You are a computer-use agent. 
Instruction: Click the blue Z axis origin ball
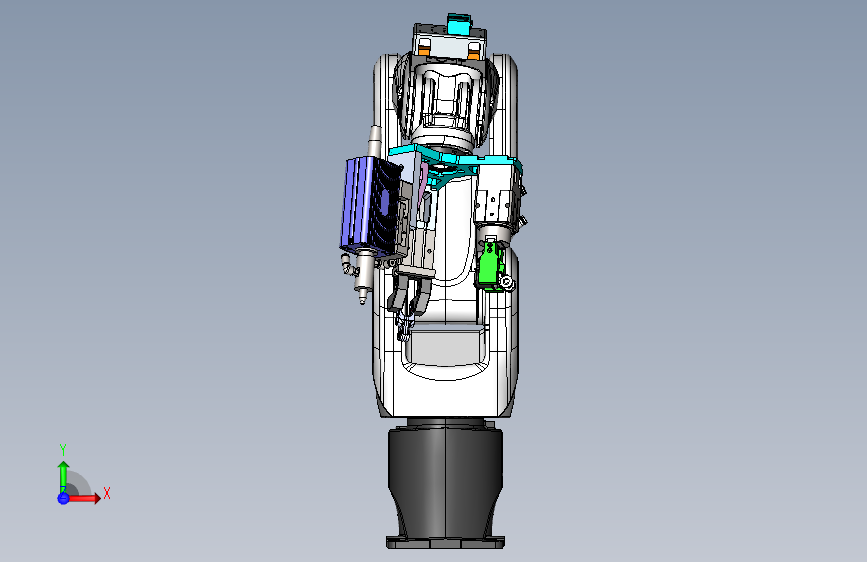63,498
